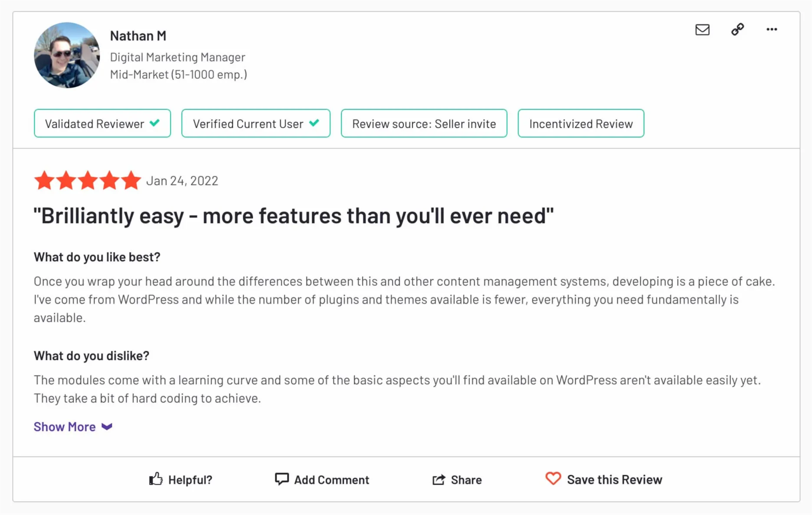Click the review title about Brilliantly easy
This screenshot has height=515, width=812.
(293, 215)
